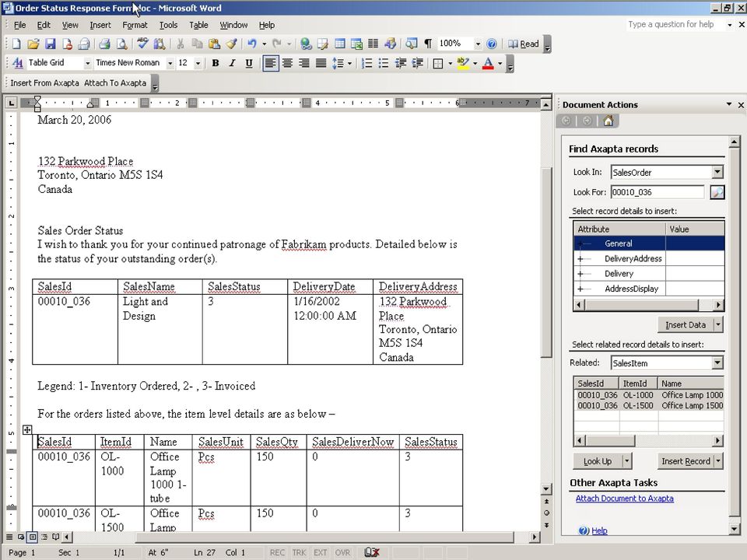
Task: Open the Insert menu
Action: pos(100,25)
